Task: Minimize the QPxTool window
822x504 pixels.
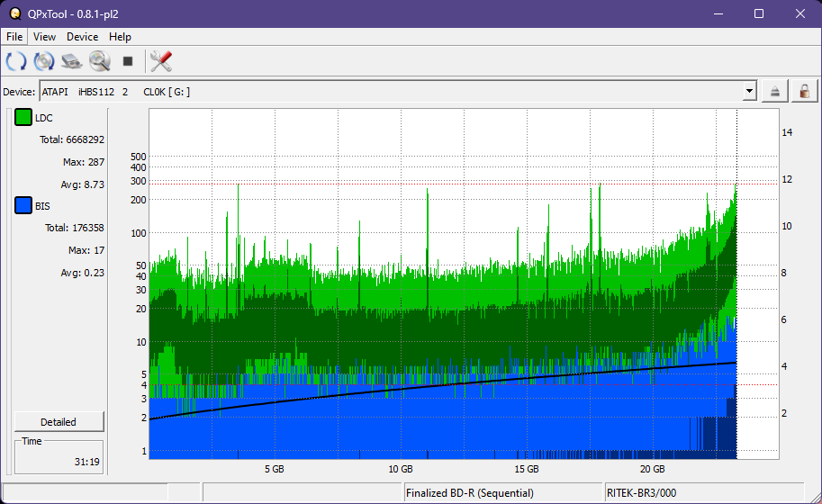Action: (718, 13)
